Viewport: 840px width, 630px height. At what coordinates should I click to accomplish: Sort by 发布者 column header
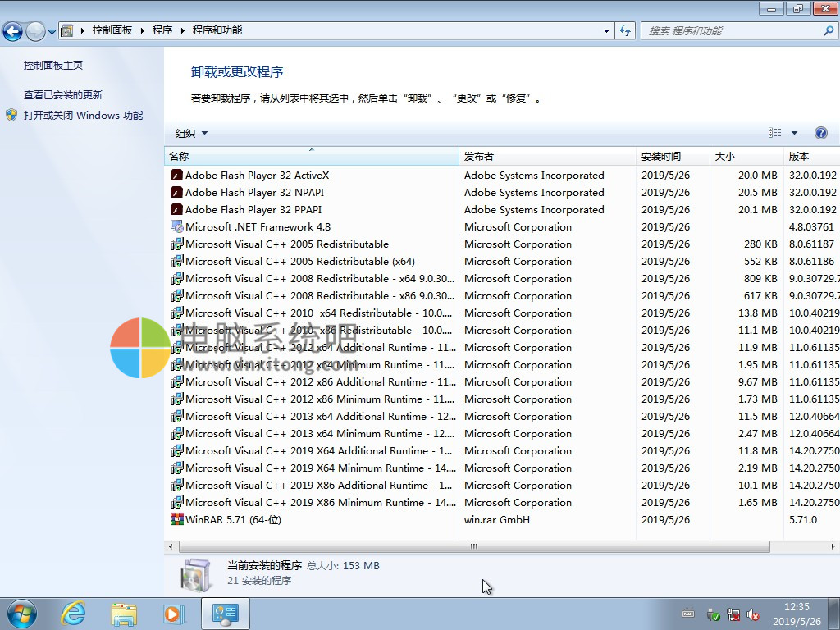click(547, 157)
